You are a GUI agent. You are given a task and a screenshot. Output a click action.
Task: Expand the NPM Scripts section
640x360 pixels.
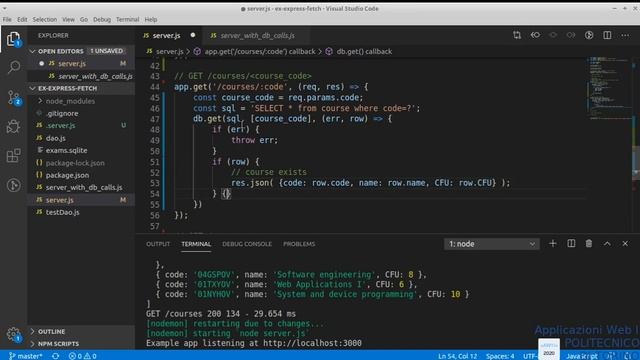coord(58,344)
